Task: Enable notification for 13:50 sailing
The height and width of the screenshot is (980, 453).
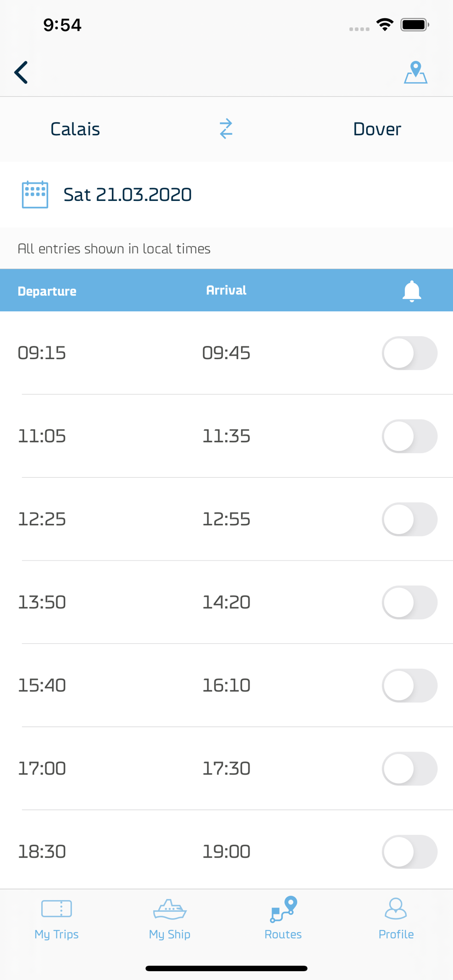Action: point(410,602)
